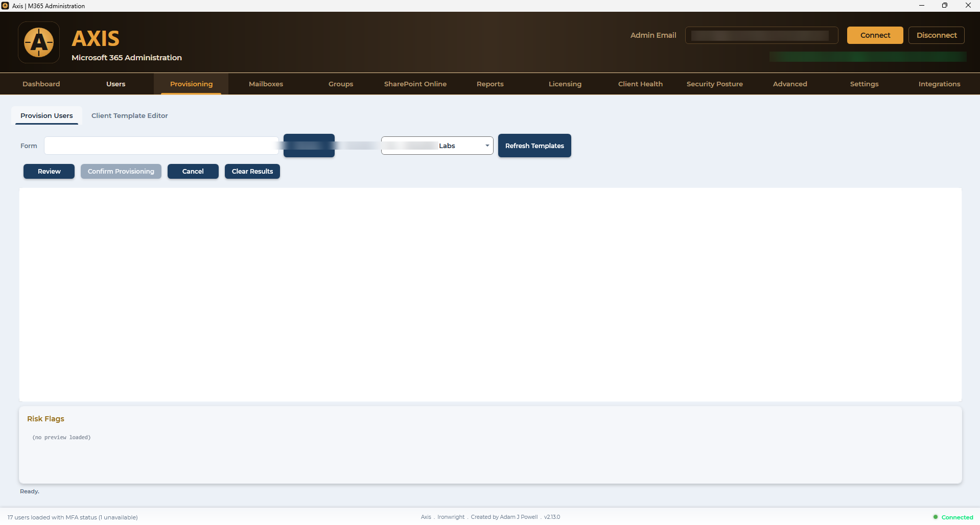
Task: Open the Labs template dropdown
Action: tap(437, 146)
